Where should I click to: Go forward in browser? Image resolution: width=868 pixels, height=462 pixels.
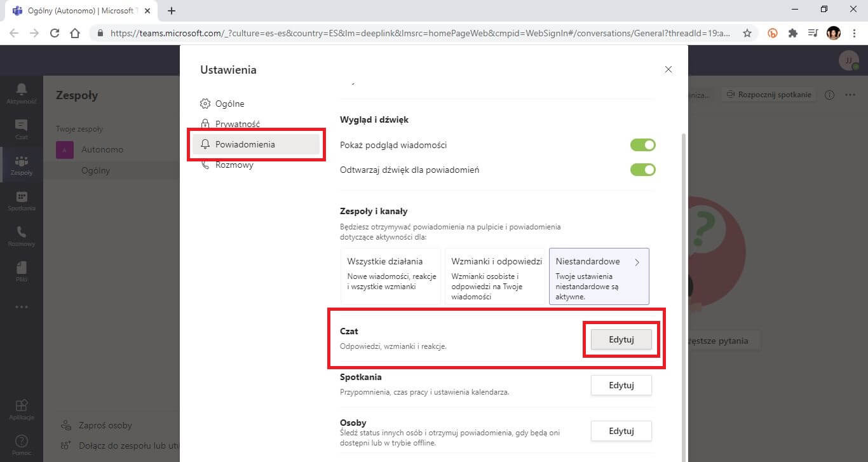(x=34, y=33)
